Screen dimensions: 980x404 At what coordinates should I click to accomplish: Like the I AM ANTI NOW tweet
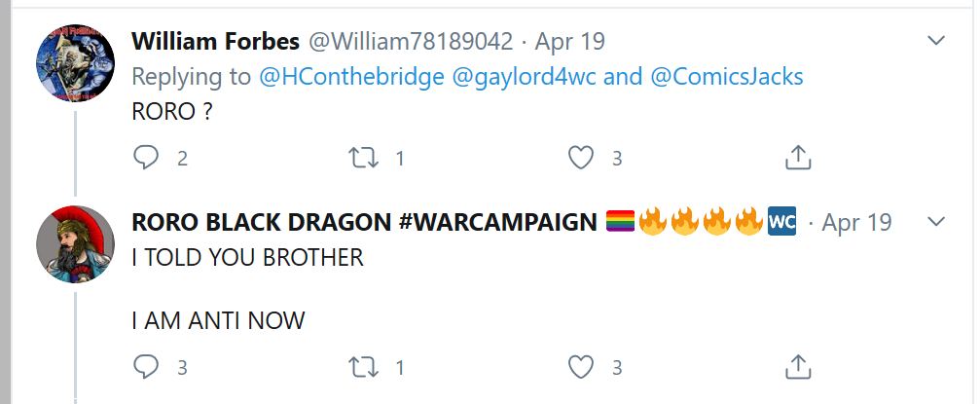(x=581, y=366)
